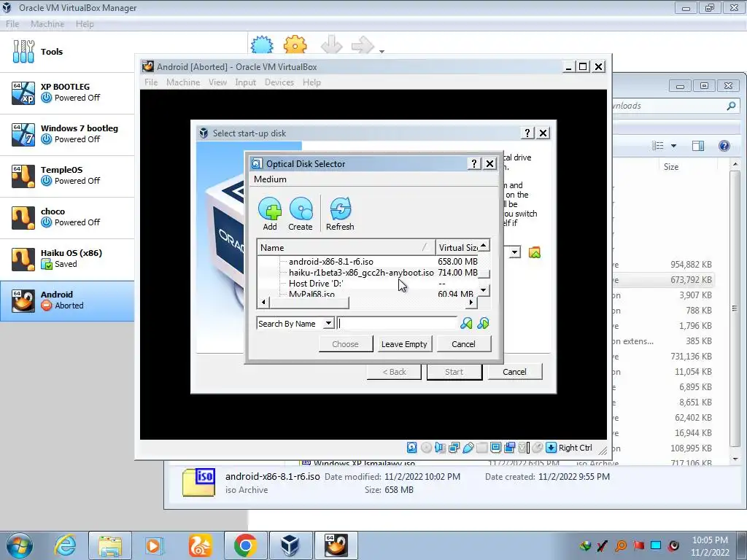Open the dropdown arrow beside the Manager Start icon
This screenshot has height=560, width=747.
tap(382, 51)
